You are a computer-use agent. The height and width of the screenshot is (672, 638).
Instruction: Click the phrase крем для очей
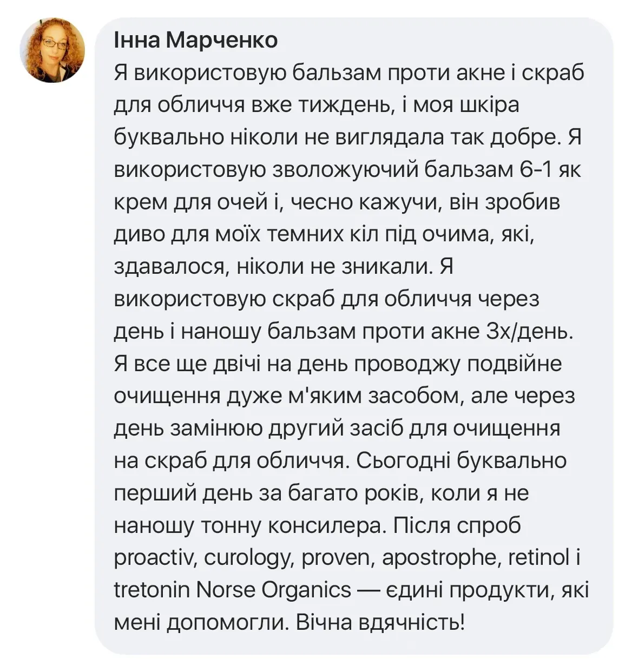[191, 203]
